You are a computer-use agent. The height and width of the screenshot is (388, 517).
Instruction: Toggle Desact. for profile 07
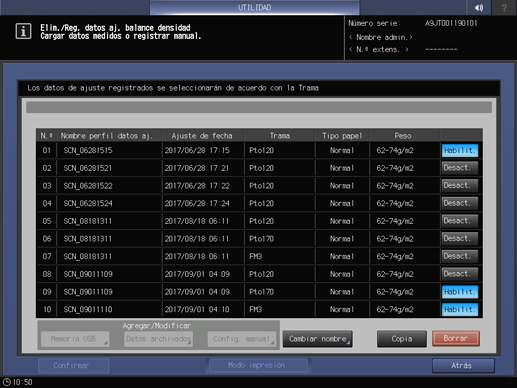click(460, 256)
